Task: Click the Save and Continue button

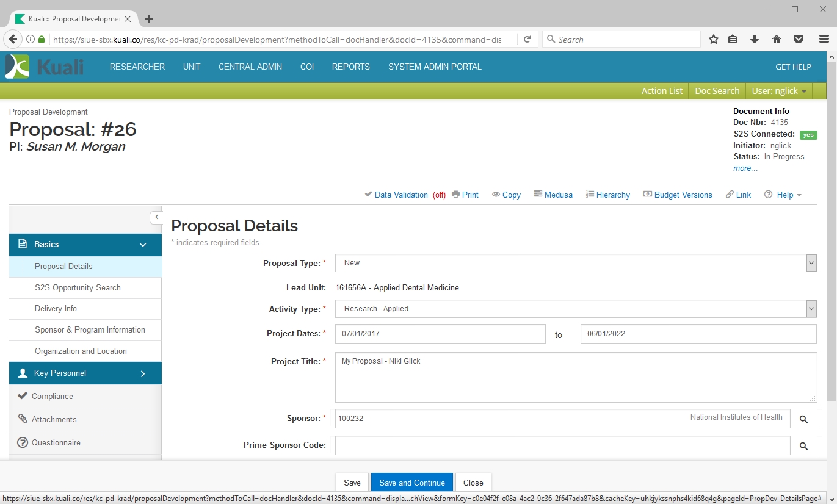Action: (411, 483)
